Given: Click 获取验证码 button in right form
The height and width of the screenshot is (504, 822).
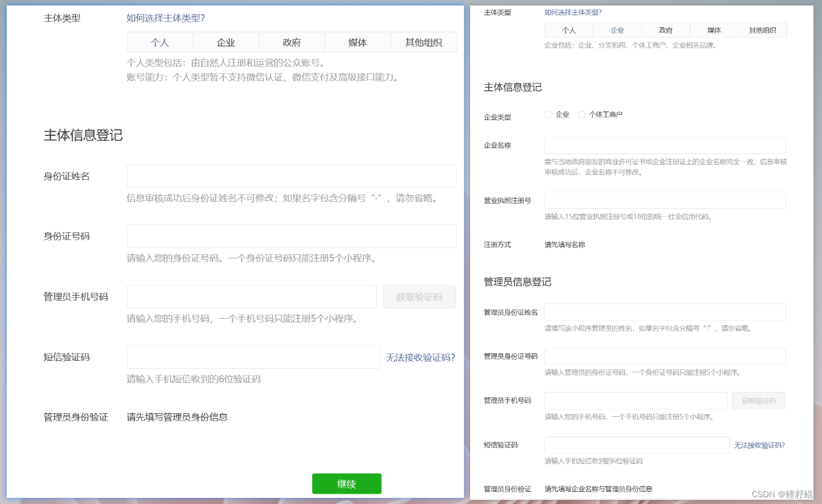Looking at the screenshot, I should pyautogui.click(x=759, y=400).
